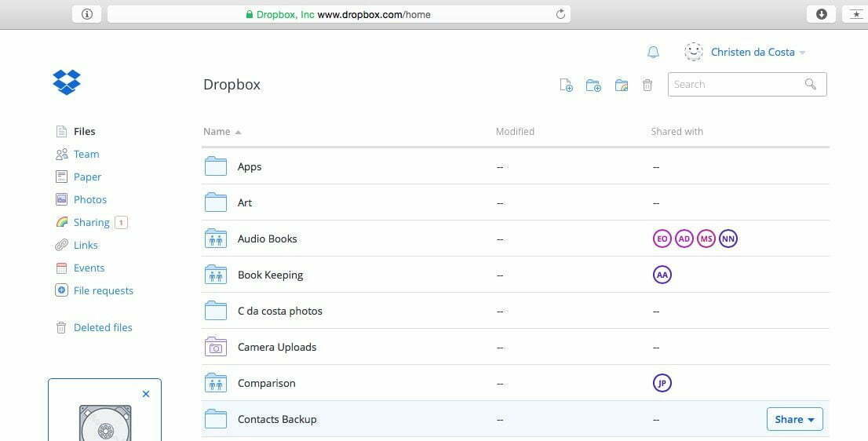Click the browser address bar

[339, 14]
